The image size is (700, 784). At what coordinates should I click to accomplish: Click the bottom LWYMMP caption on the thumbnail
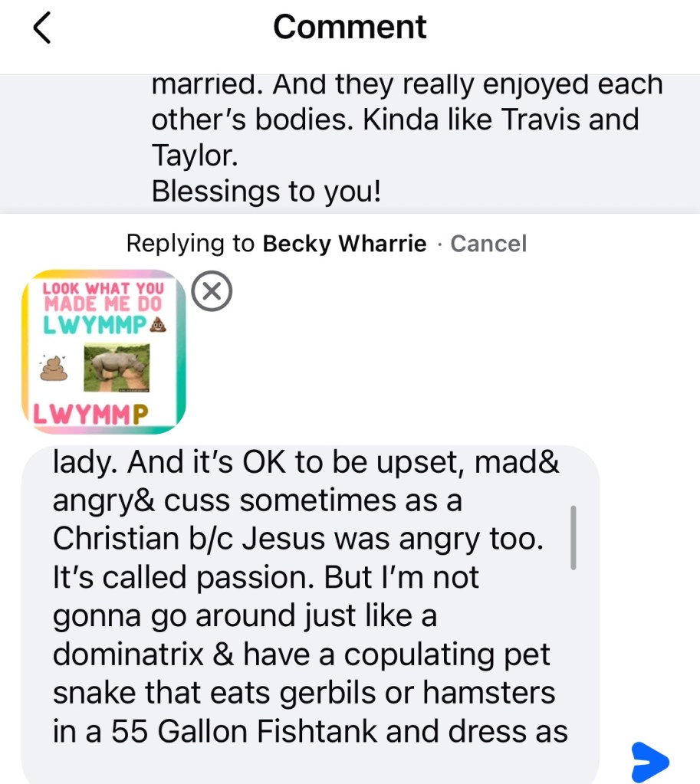(x=88, y=415)
